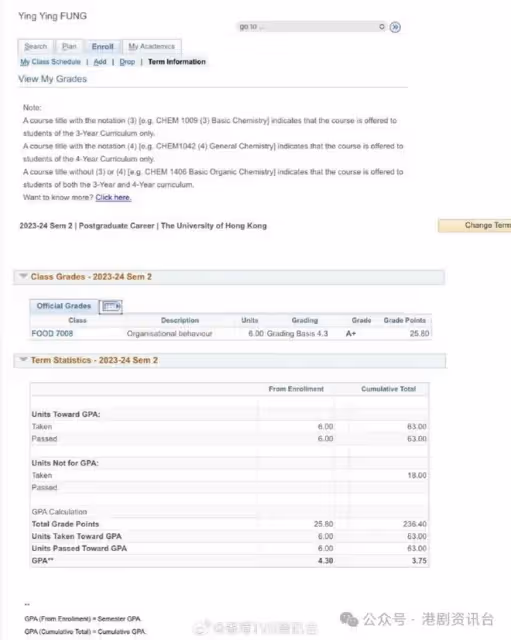The width and height of the screenshot is (511, 640).
Task: Open My Class Schedule link
Action: [x=51, y=62]
